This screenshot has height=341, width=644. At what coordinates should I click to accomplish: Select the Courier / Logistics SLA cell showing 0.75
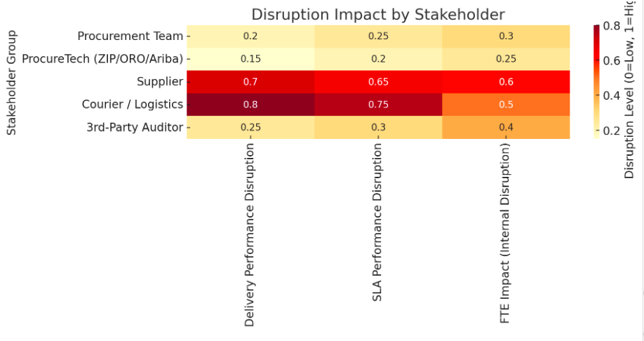point(378,105)
